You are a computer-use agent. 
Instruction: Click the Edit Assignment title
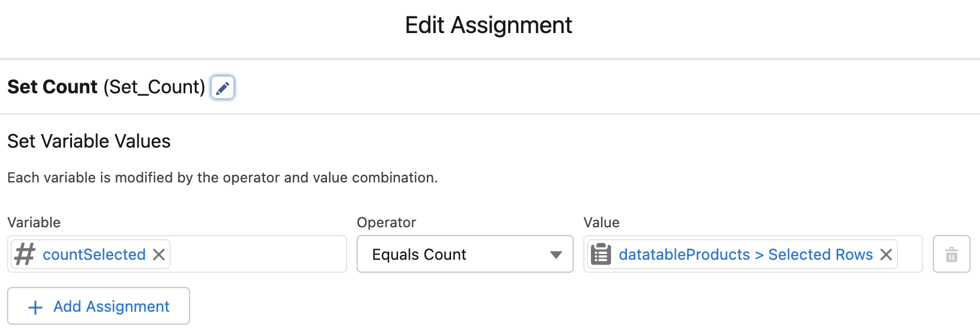(x=488, y=25)
